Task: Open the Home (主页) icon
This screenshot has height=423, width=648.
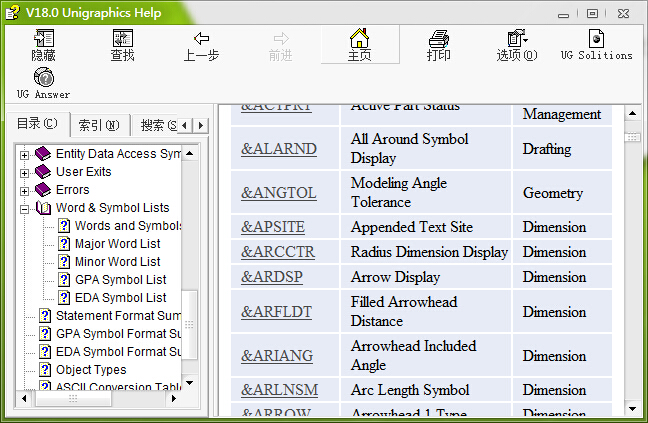Action: 359,38
